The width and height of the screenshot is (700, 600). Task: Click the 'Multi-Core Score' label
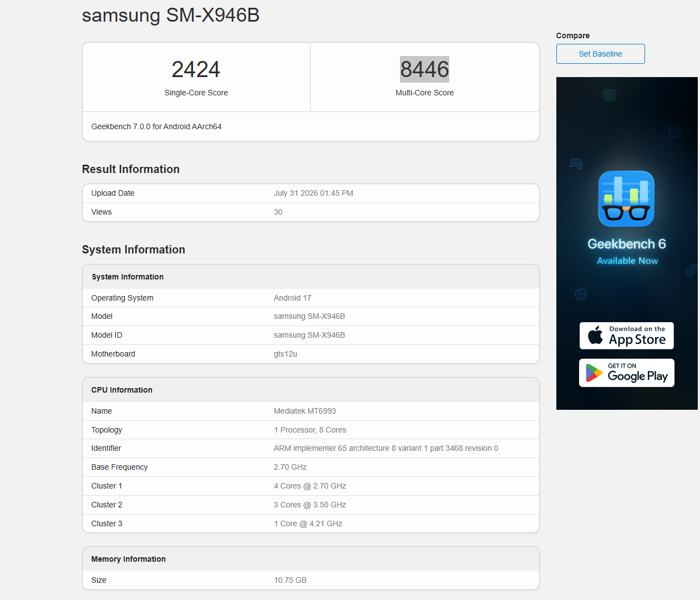click(425, 93)
